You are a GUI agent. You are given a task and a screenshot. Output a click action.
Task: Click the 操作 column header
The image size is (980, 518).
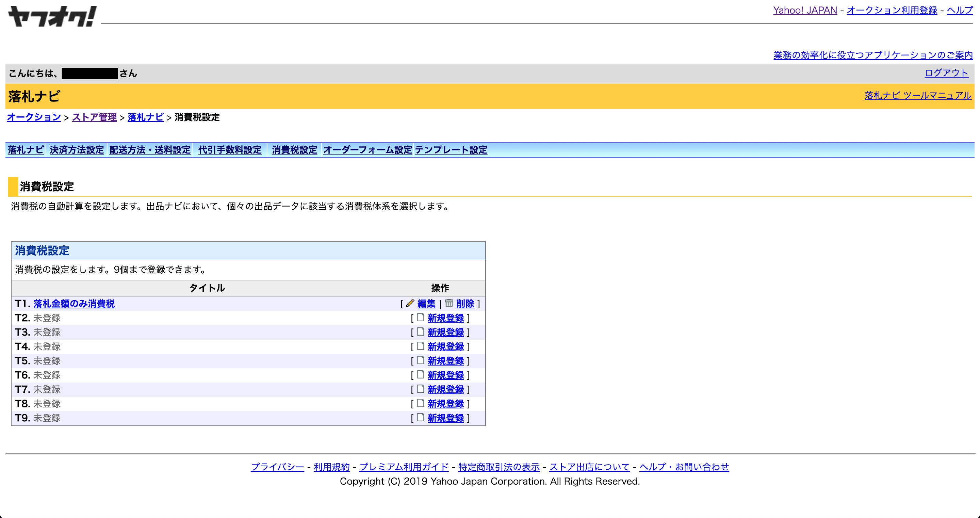(x=440, y=288)
